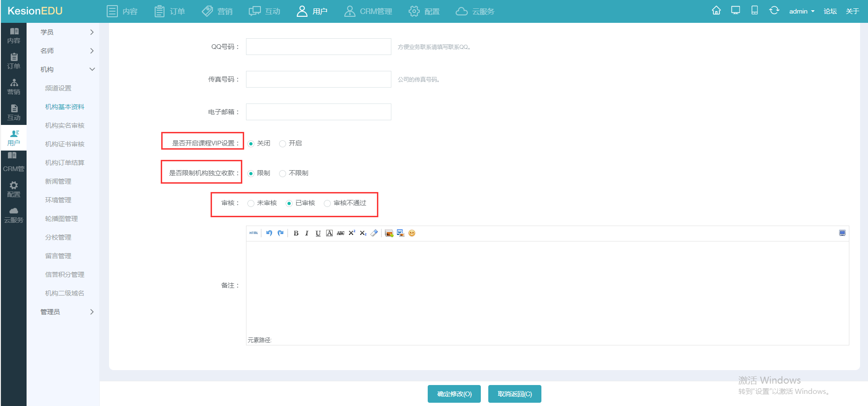This screenshot has height=406, width=868.
Task: Click the undo arrow in editor
Action: pos(269,233)
